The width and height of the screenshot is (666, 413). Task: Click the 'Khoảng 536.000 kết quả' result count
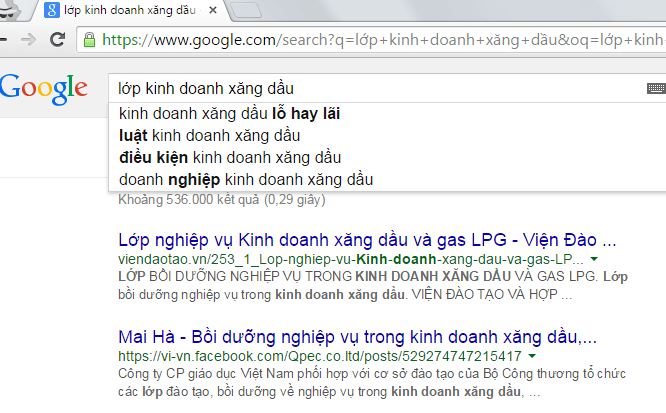[222, 200]
